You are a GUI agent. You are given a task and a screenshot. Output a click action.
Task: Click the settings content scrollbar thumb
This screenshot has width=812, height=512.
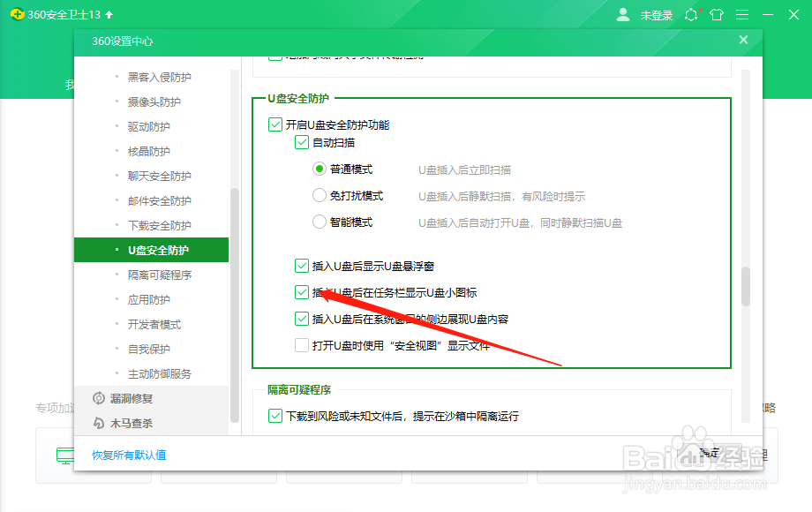[x=746, y=286]
